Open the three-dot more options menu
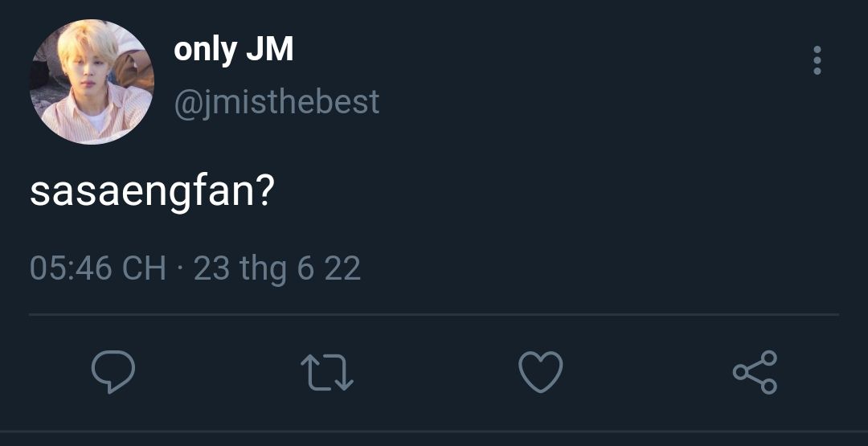The image size is (868, 446). click(x=817, y=60)
